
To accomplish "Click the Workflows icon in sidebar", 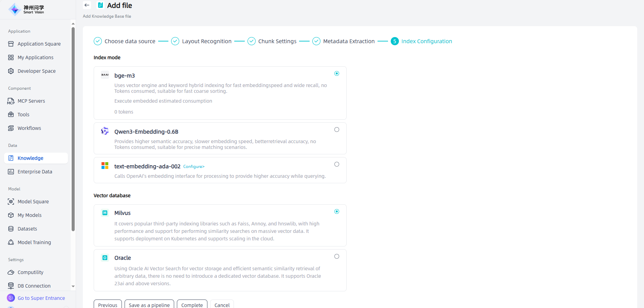I will click(x=11, y=128).
